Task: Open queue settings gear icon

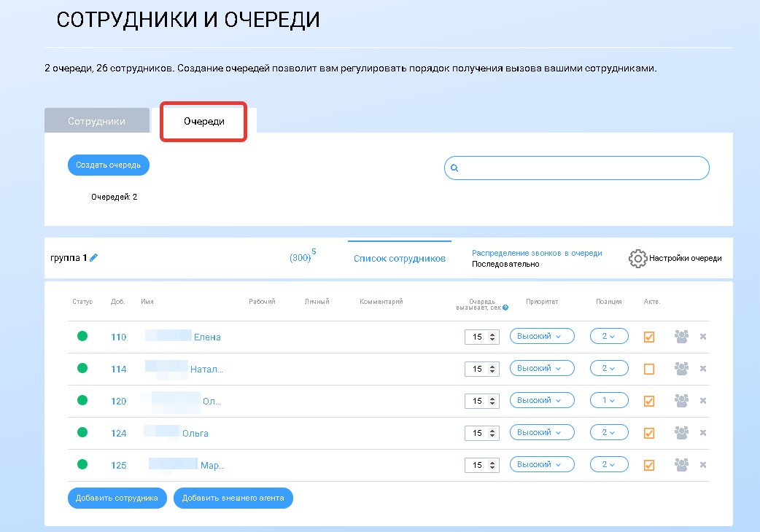Action: 637,258
